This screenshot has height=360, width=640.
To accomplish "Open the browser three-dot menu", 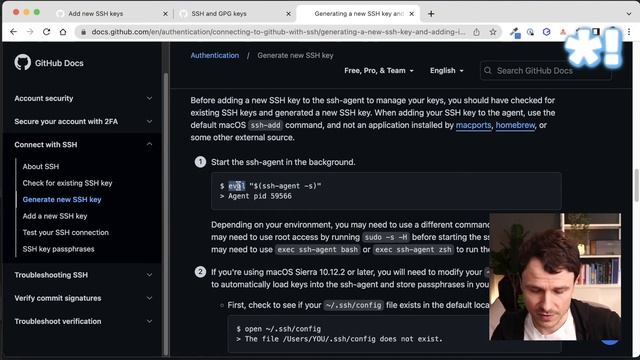I will click(629, 32).
